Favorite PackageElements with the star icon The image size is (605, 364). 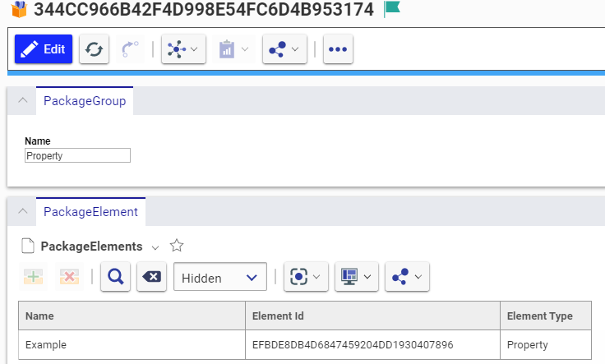[176, 246]
